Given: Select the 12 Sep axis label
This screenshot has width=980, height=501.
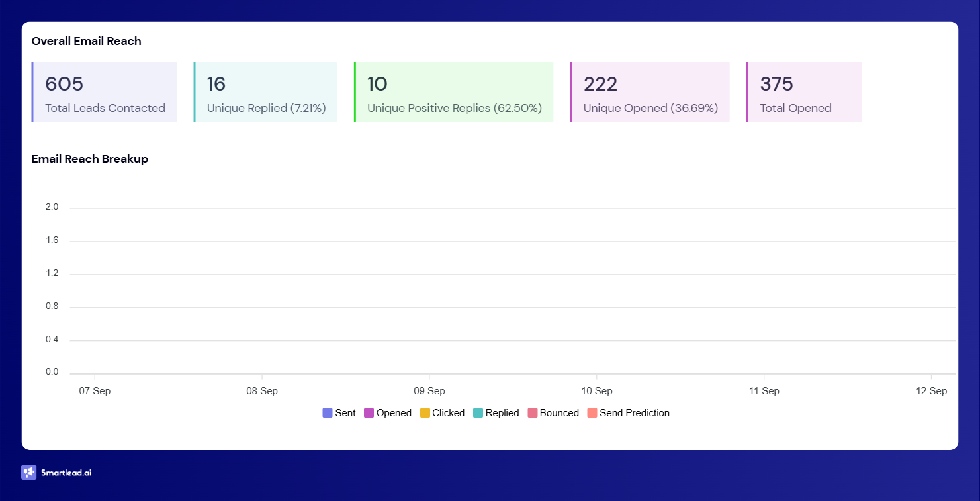Looking at the screenshot, I should coord(931,391).
